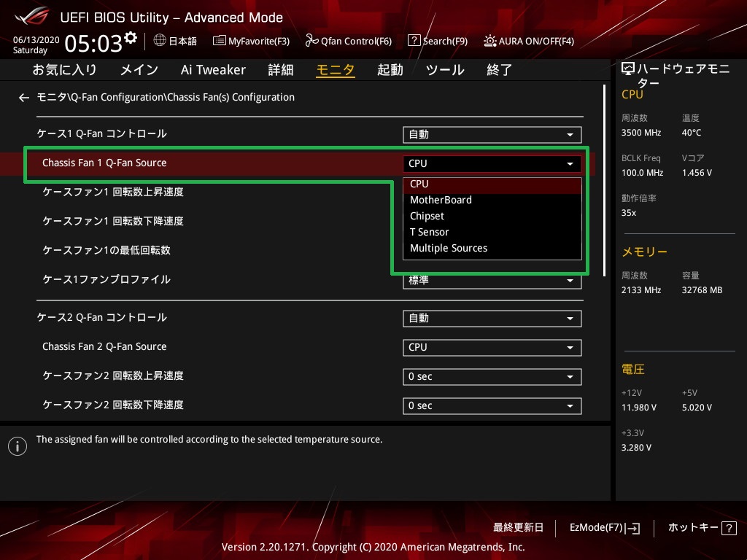747x560 pixels.
Task: Click 最終更新日 button
Action: click(519, 528)
